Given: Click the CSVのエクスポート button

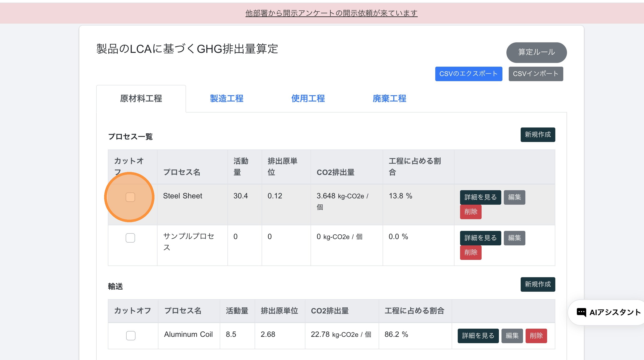Looking at the screenshot, I should [x=468, y=74].
